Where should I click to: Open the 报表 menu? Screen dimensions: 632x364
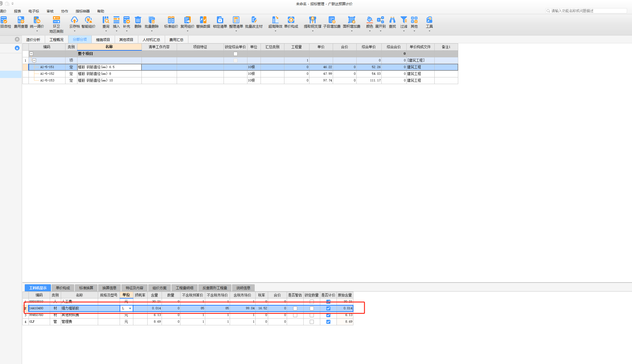click(x=17, y=11)
